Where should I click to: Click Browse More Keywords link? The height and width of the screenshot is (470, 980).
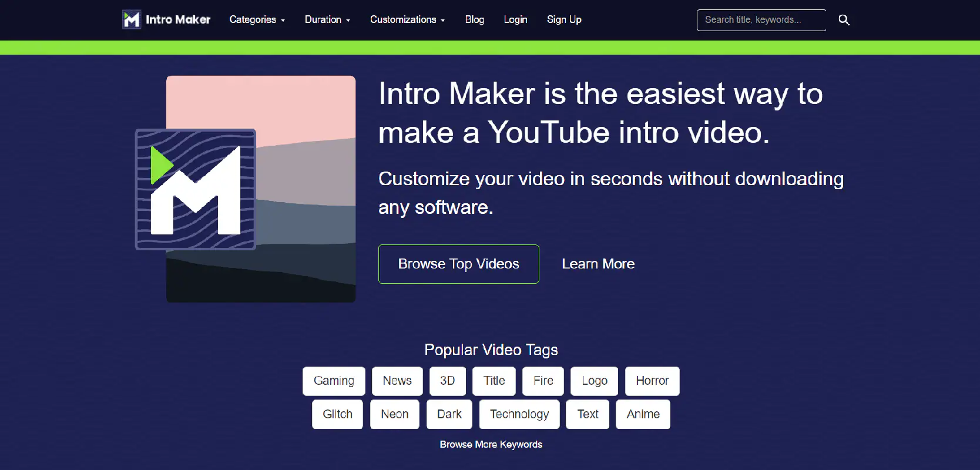[491, 445]
